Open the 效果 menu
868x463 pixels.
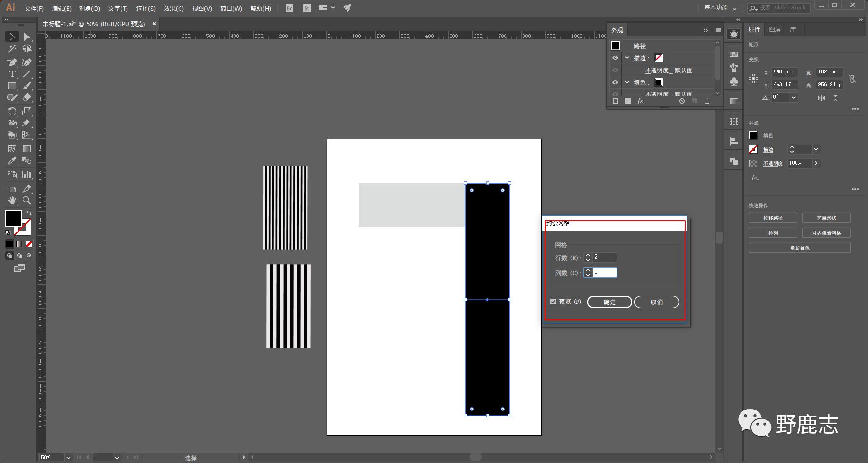tap(173, 8)
